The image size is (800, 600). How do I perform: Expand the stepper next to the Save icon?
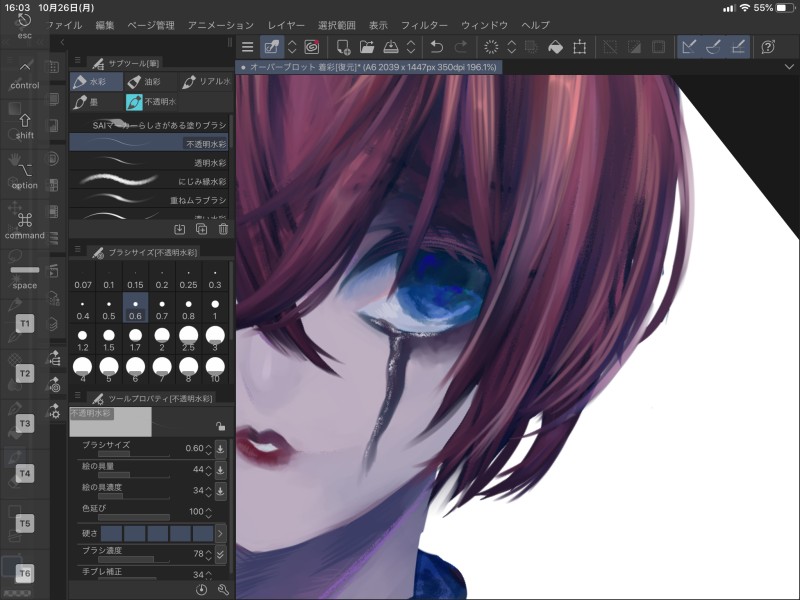pos(411,47)
